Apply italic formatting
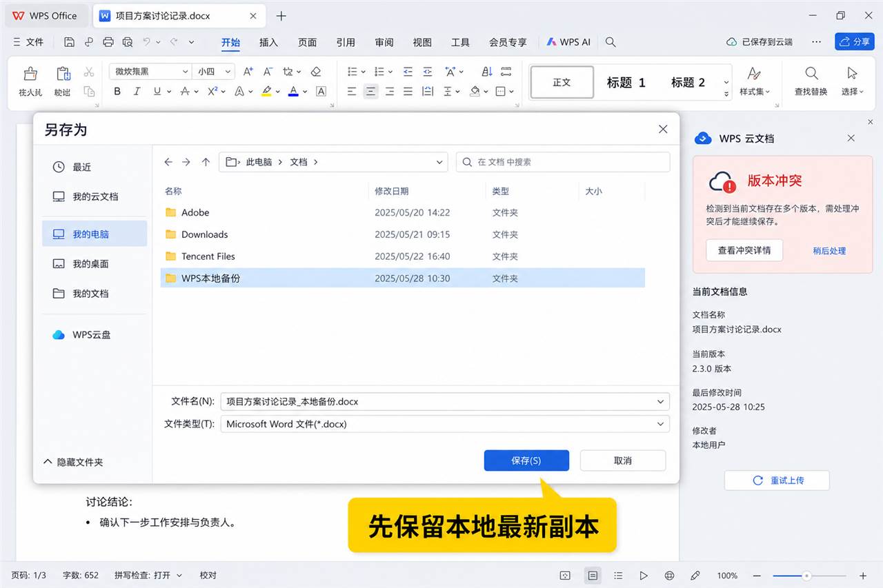Image resolution: width=883 pixels, height=588 pixels. pos(137,91)
